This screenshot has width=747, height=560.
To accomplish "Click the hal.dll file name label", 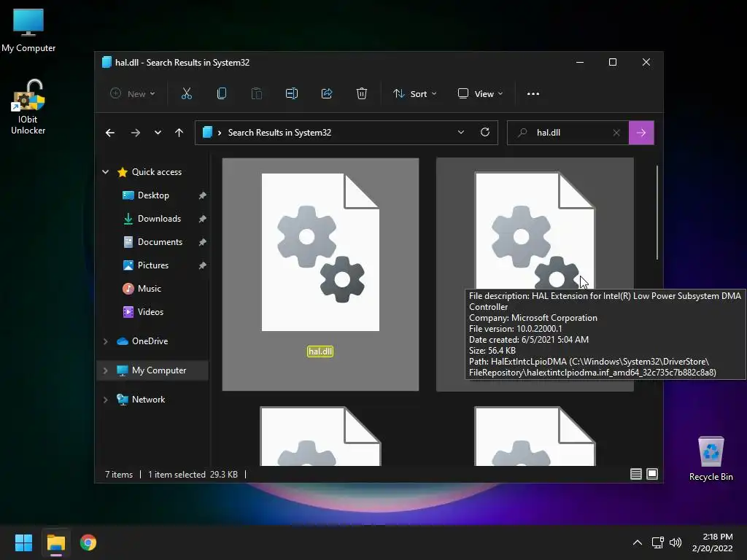I will pos(320,351).
